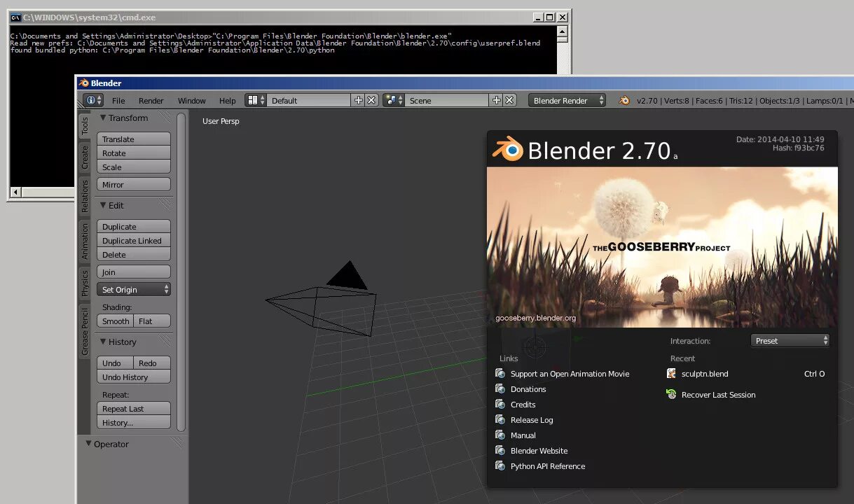The width and height of the screenshot is (854, 504).
Task: Open the Blender Render engine dropdown
Action: click(x=567, y=100)
